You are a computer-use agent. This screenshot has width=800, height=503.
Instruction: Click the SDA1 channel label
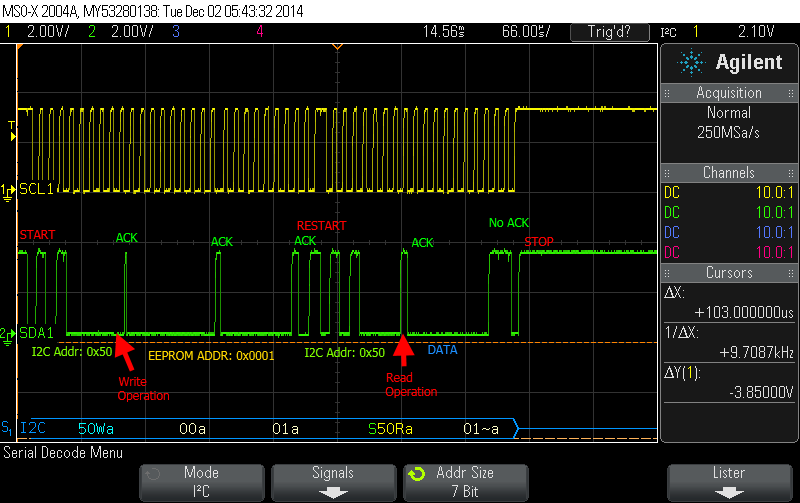tap(36, 333)
